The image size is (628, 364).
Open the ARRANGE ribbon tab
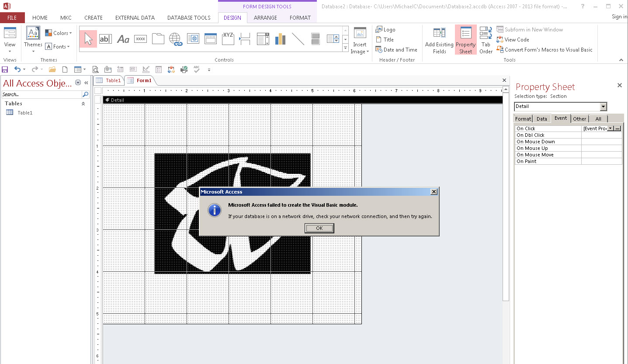(x=265, y=18)
